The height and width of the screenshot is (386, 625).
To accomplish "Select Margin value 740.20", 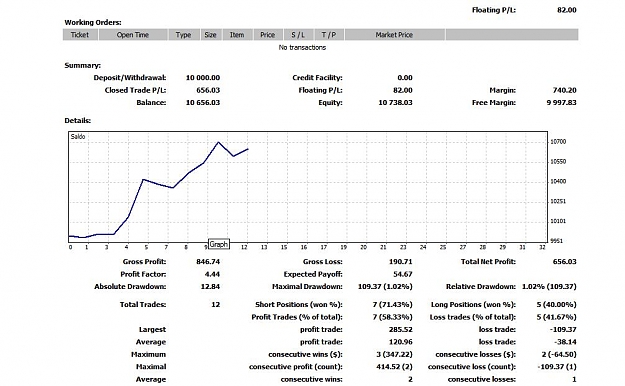I will [564, 90].
